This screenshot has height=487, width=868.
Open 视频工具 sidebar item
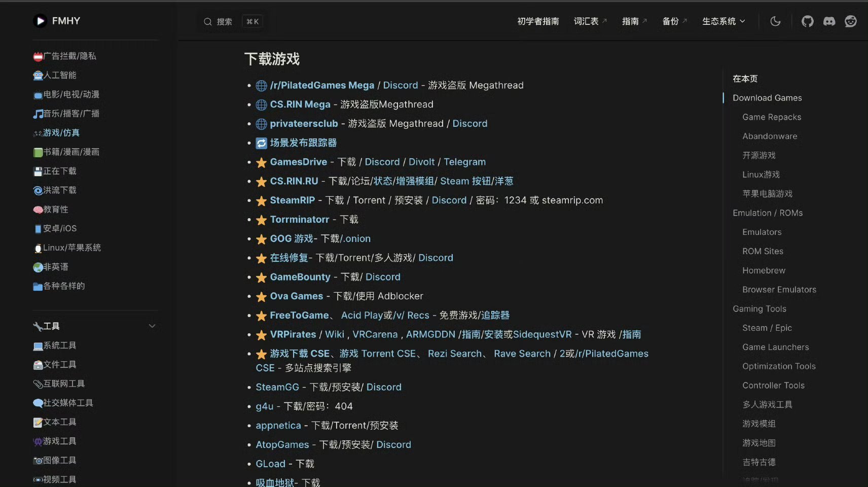[55, 480]
